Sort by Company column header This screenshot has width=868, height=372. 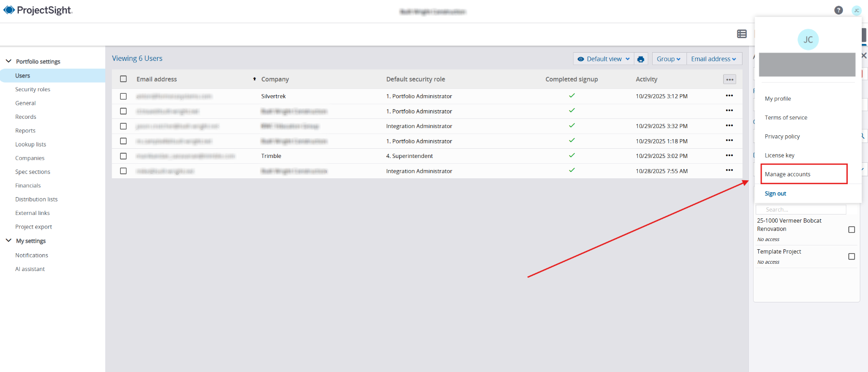click(x=275, y=79)
